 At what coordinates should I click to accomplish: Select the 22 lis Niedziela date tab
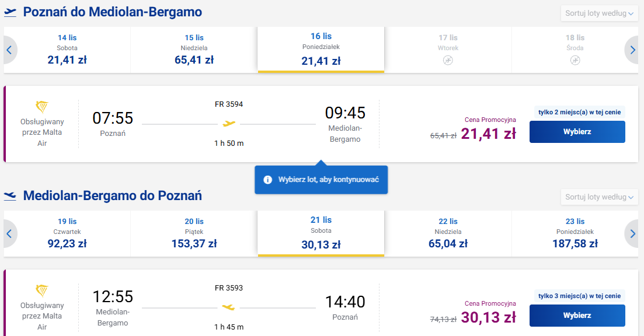point(448,234)
